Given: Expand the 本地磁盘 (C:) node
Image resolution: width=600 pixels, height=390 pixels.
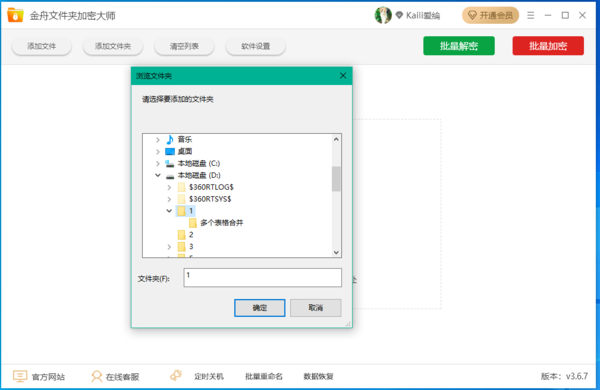Looking at the screenshot, I should [158, 163].
